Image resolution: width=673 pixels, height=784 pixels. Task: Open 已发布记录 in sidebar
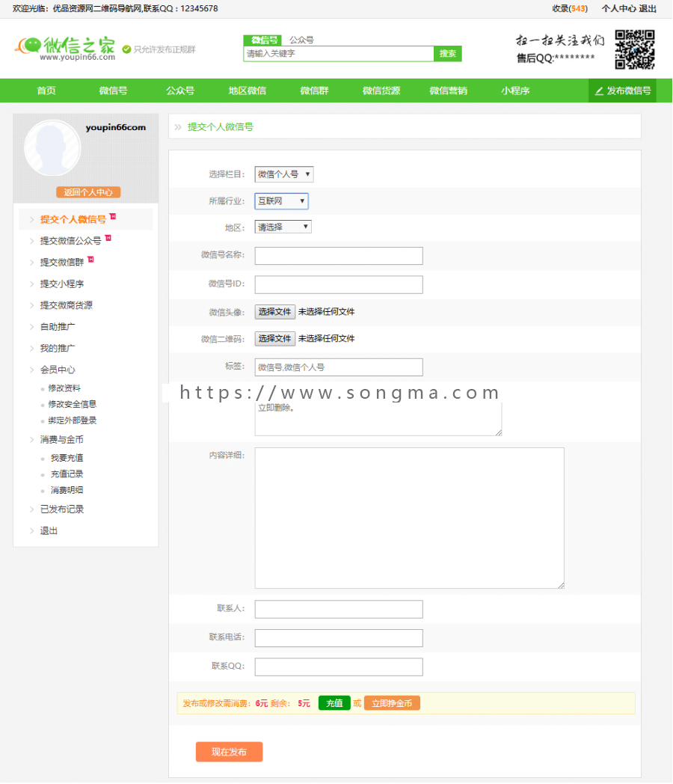tap(62, 509)
